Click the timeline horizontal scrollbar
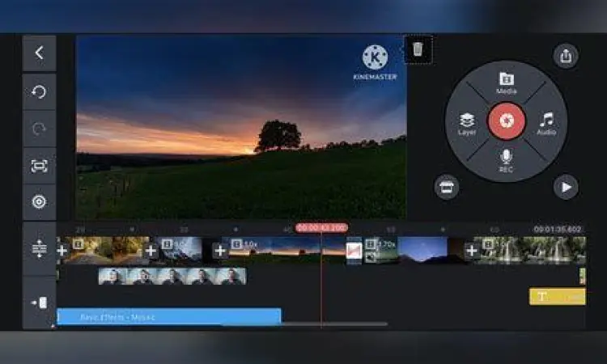This screenshot has width=607, height=364. 306,324
